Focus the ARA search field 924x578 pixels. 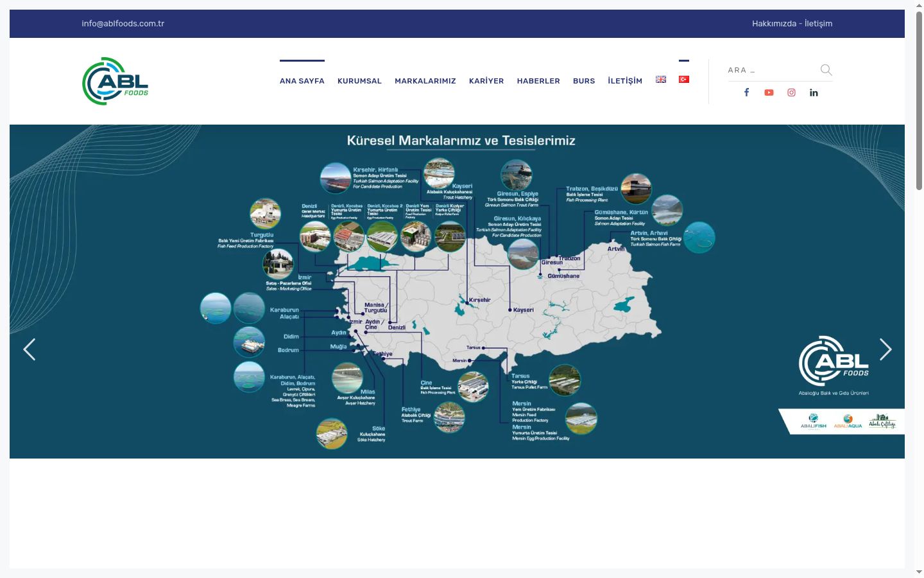click(772, 70)
